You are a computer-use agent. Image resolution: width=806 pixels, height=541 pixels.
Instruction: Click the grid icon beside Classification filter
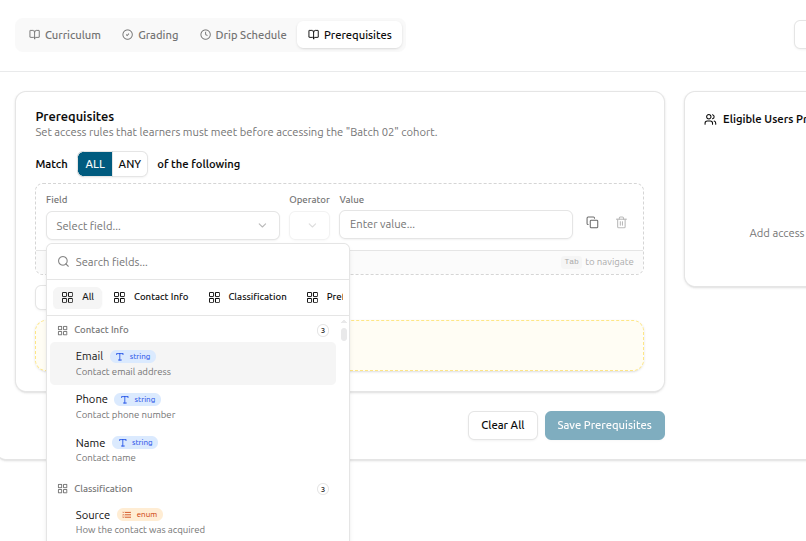point(214,297)
